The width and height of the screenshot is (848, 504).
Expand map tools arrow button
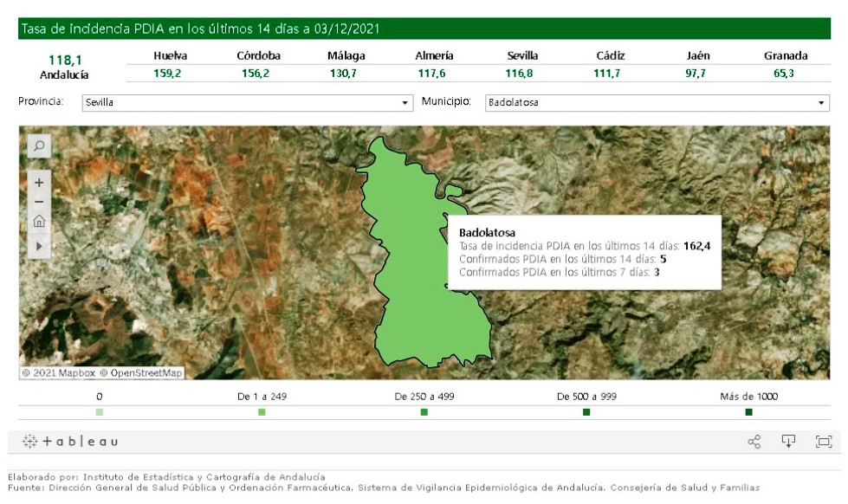click(x=39, y=246)
